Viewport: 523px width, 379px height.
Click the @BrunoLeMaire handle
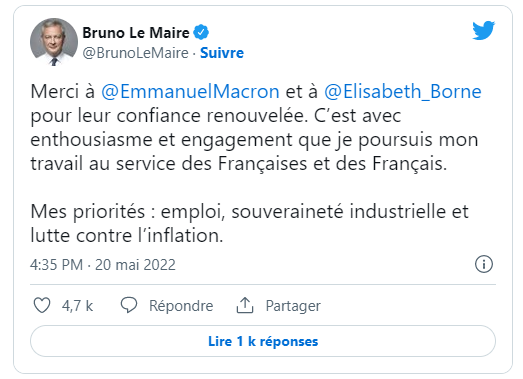135,53
